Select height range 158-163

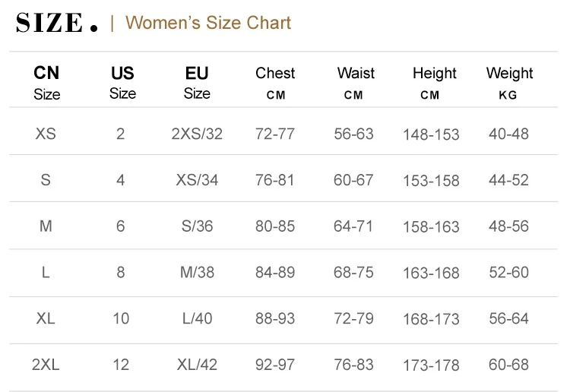point(431,226)
